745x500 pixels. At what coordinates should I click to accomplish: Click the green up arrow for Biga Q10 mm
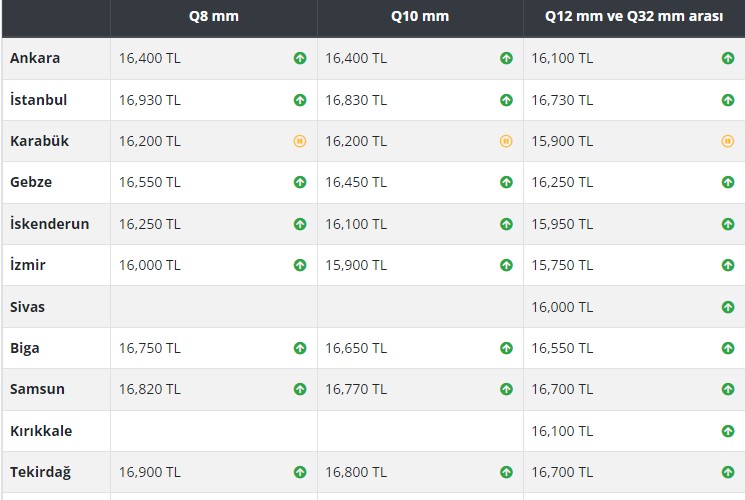pyautogui.click(x=506, y=348)
